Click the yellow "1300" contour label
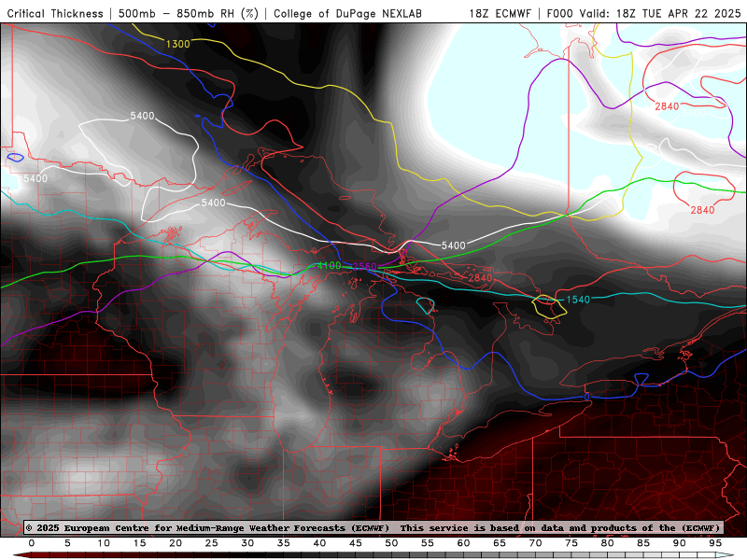 [177, 44]
